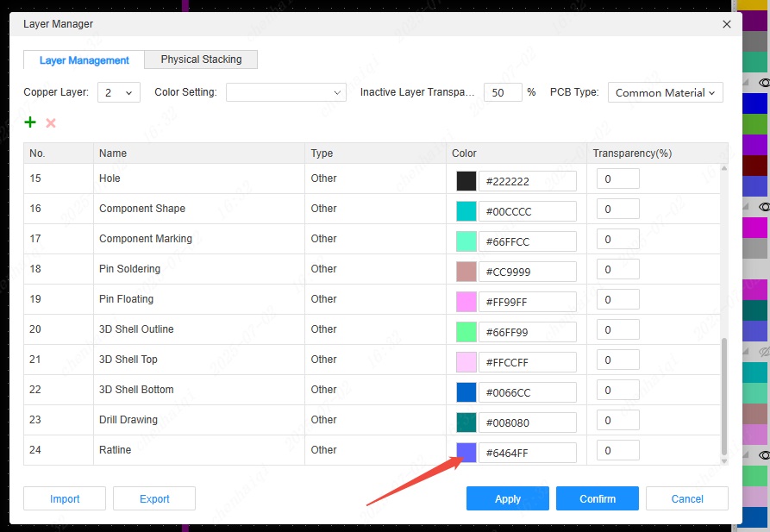Click the Hole layer black color swatch
770x532 pixels.
coord(466,180)
